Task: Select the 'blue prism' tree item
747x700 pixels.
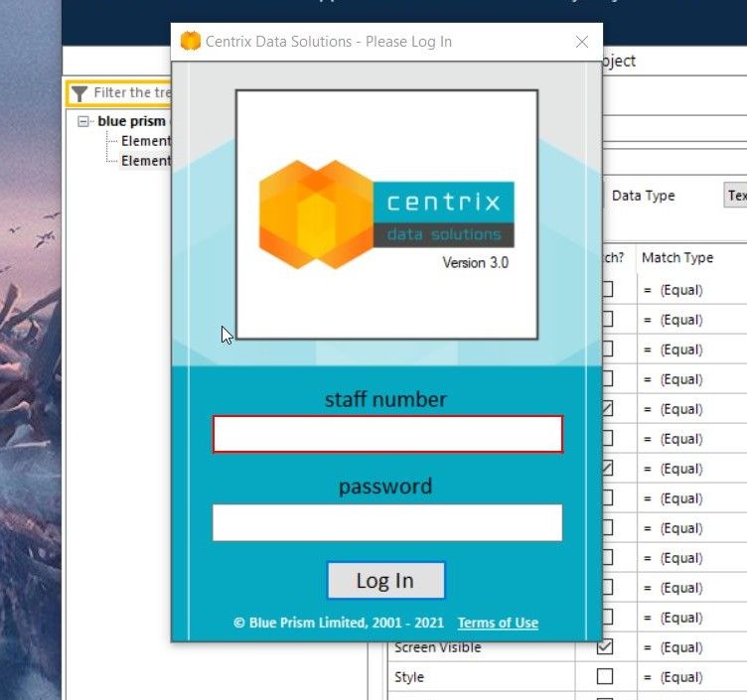Action: click(x=131, y=121)
